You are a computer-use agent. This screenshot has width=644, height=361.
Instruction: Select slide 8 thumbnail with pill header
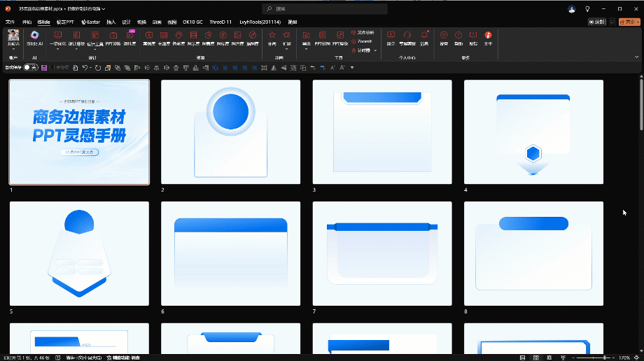point(533,253)
